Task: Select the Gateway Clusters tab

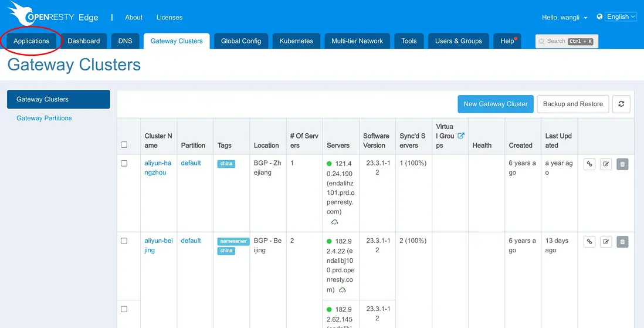Action: 177,41
